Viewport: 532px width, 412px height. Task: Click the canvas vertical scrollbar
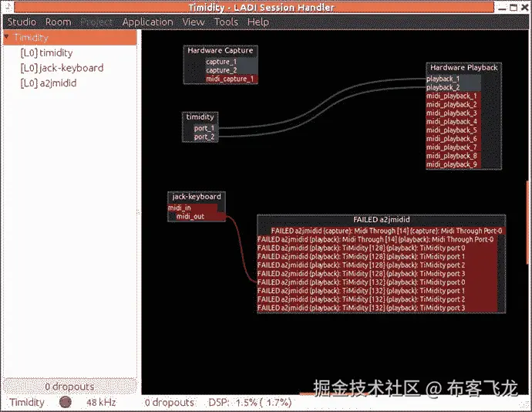coord(527,222)
